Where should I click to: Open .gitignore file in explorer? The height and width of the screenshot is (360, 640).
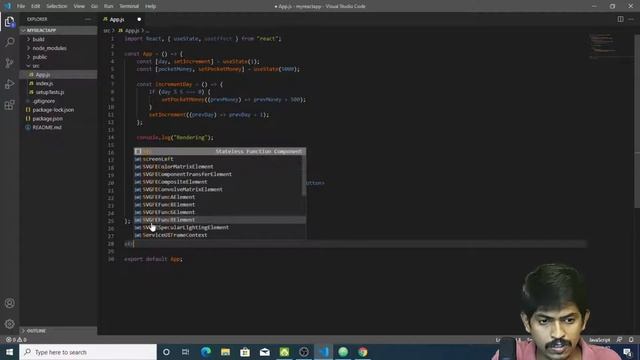(x=58, y=101)
